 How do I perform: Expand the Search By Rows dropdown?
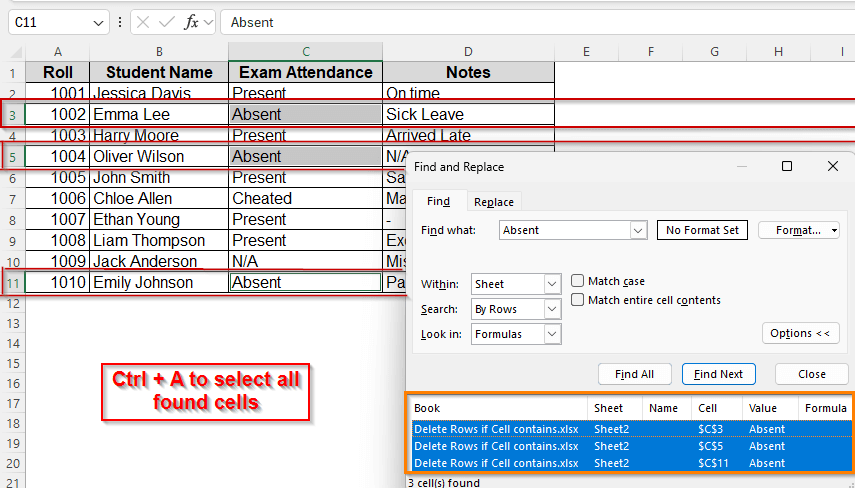(x=552, y=310)
